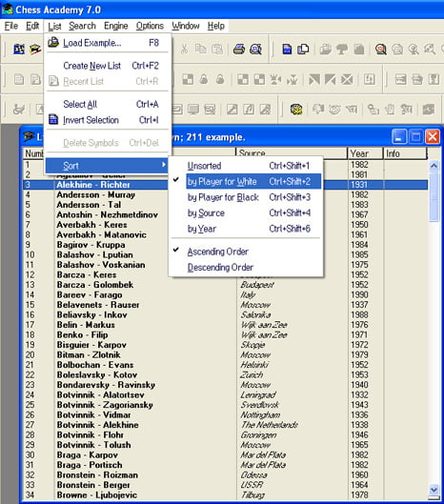Image resolution: width=444 pixels, height=504 pixels.
Task: Choose Select All in the List menu
Action: point(107,104)
